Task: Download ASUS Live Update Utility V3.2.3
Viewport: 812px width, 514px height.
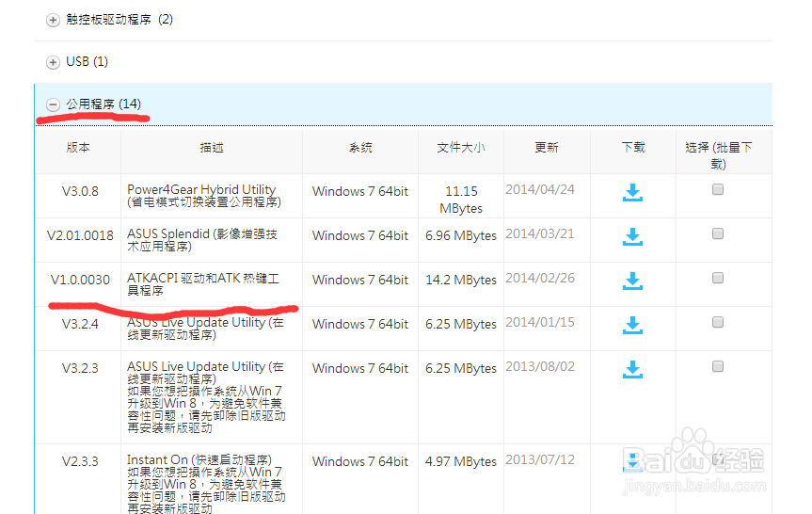Action: tap(632, 369)
